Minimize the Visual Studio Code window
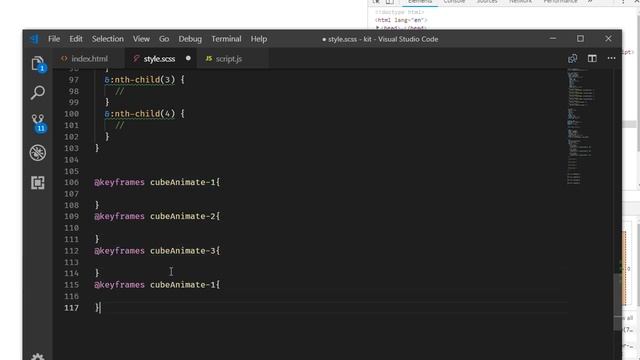Image resolution: width=640 pixels, height=360 pixels. coord(553,39)
